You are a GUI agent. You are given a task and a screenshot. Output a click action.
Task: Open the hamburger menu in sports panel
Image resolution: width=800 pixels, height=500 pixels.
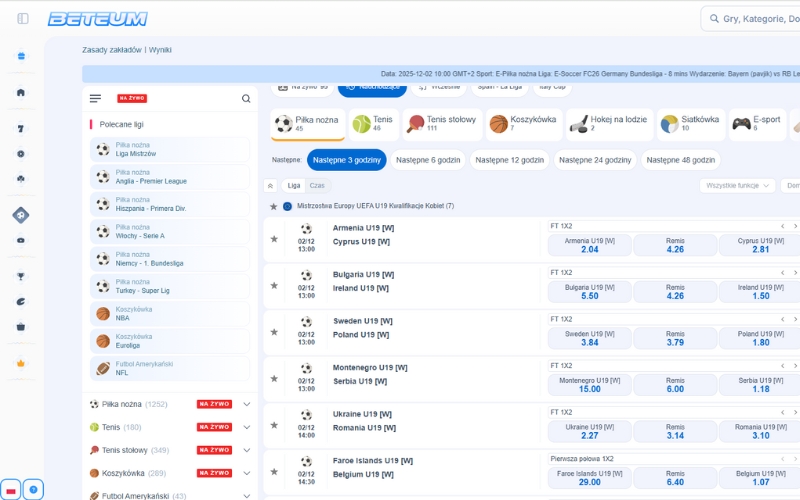(95, 99)
